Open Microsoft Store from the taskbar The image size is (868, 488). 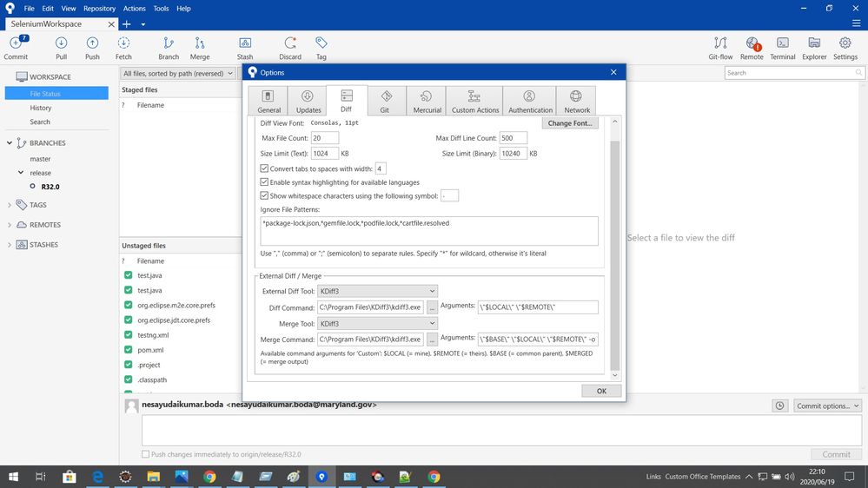point(70,477)
